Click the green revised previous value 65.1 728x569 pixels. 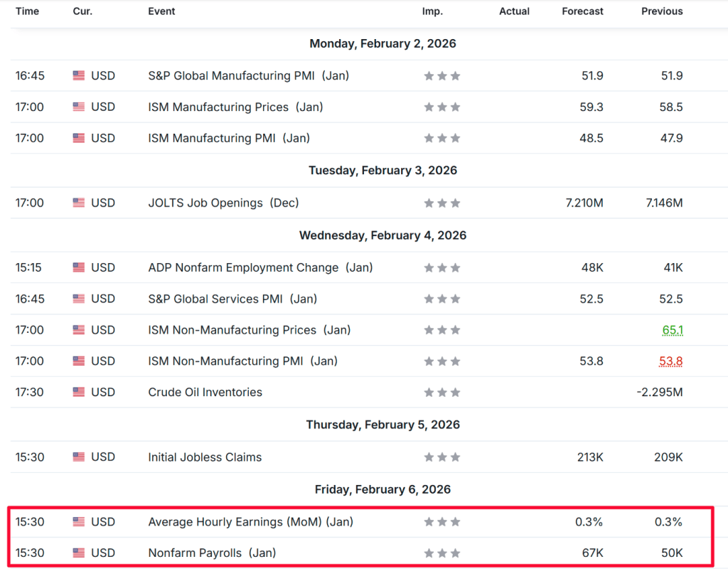point(670,330)
